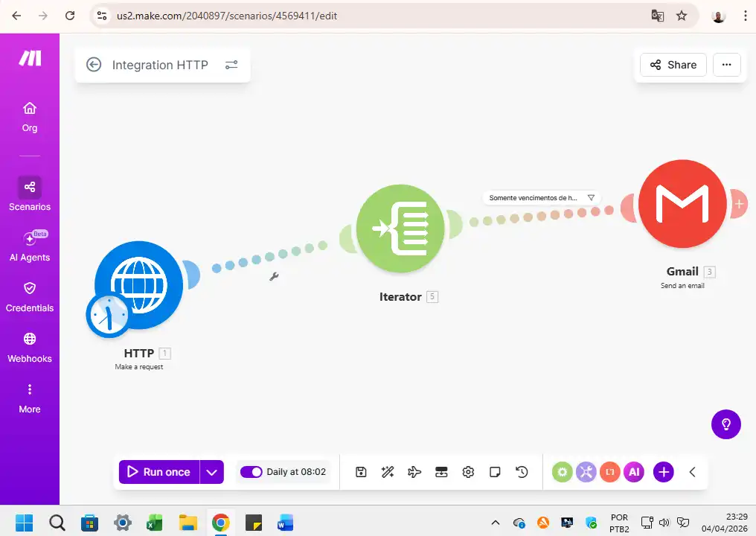Viewport: 756px width, 536px height.
Task: Toggle the scenario scheduling switch
Action: tap(251, 472)
